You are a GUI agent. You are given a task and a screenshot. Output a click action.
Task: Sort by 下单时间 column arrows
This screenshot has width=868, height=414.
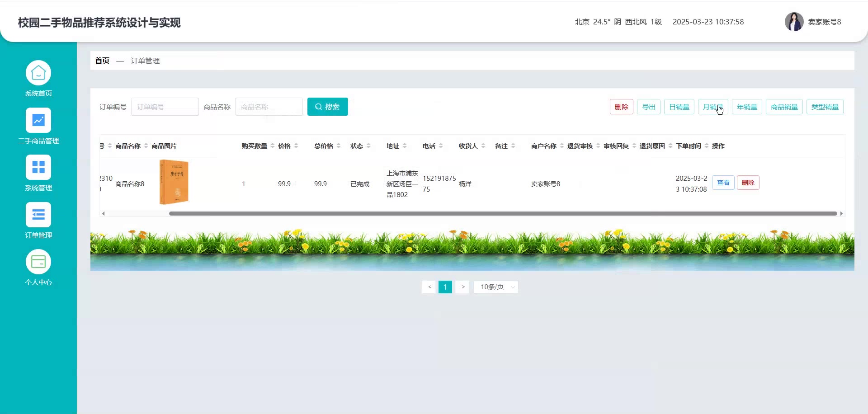click(707, 146)
